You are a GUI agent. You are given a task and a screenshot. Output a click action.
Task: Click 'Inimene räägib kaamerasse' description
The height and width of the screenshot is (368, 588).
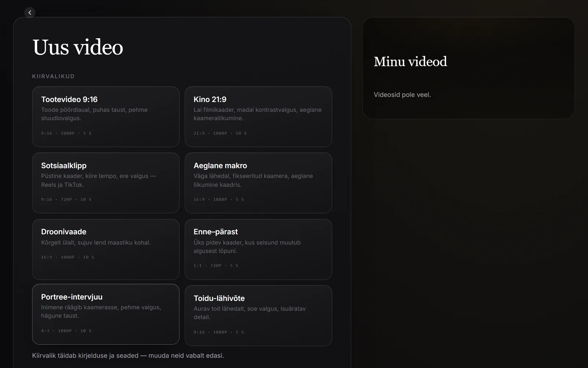pyautogui.click(x=101, y=311)
